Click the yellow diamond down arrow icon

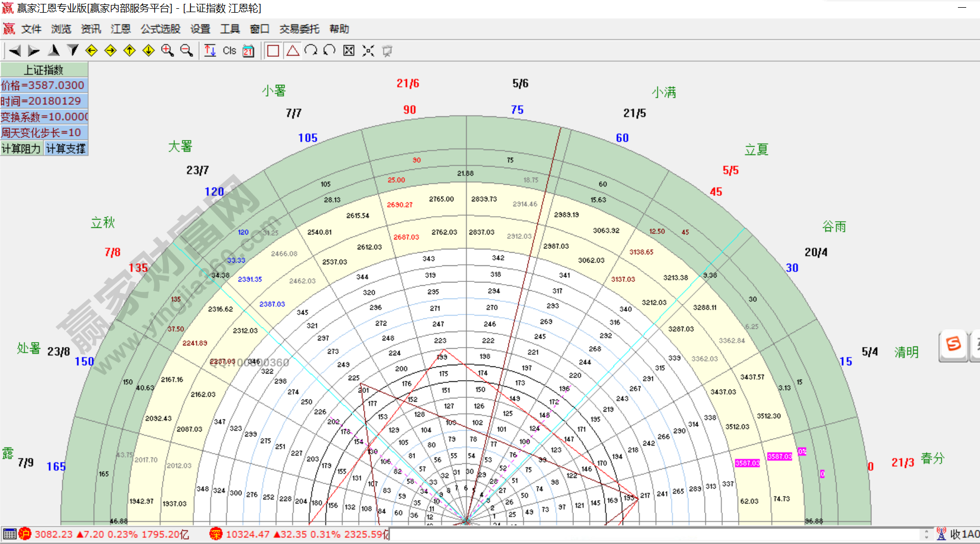[x=148, y=51]
